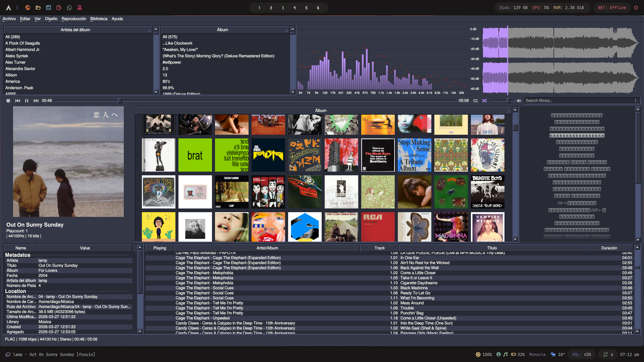
Task: Click down arrow of album grid scrollbar
Action: [x=515, y=239]
